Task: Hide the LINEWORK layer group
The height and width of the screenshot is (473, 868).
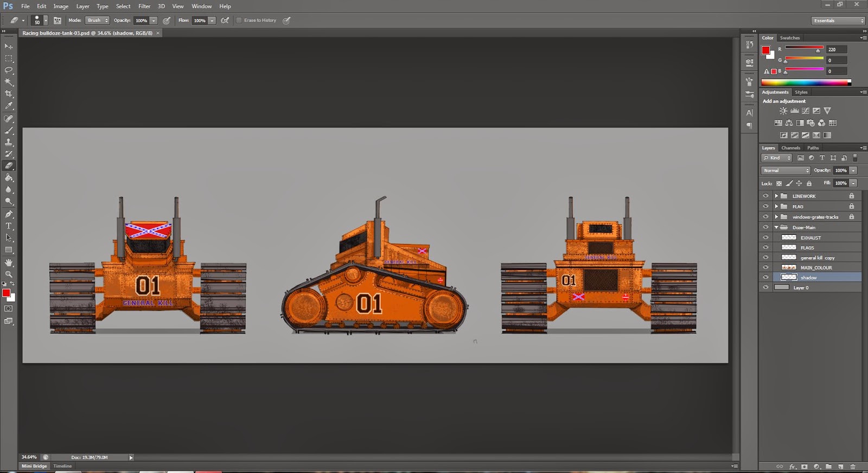Action: coord(765,196)
